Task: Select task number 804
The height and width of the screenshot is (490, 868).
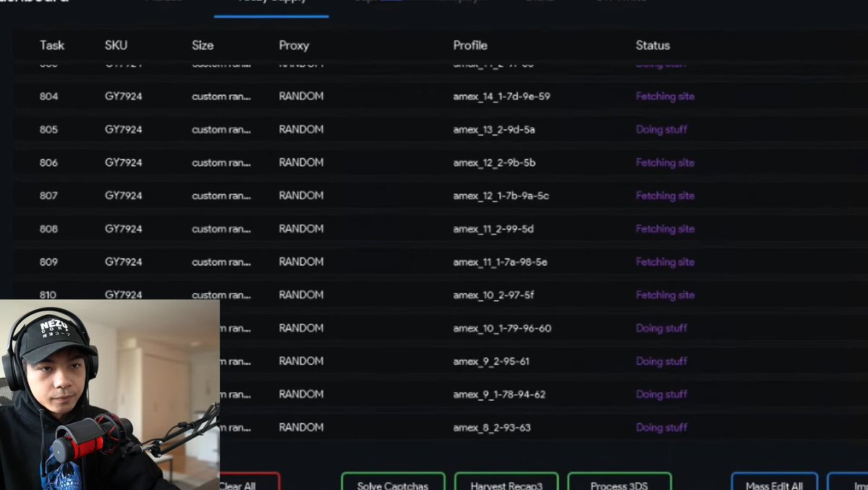Action: click(48, 96)
